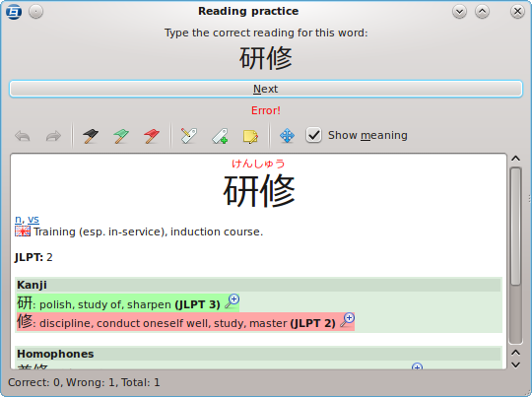Click the JLPT: 2 line
Screen dimensions: 532x397
click(x=33, y=257)
